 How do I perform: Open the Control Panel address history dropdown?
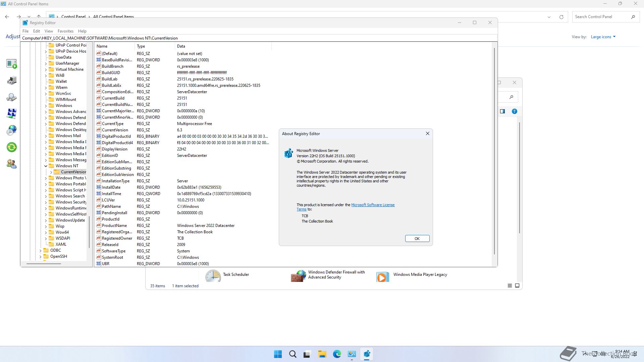[549, 17]
